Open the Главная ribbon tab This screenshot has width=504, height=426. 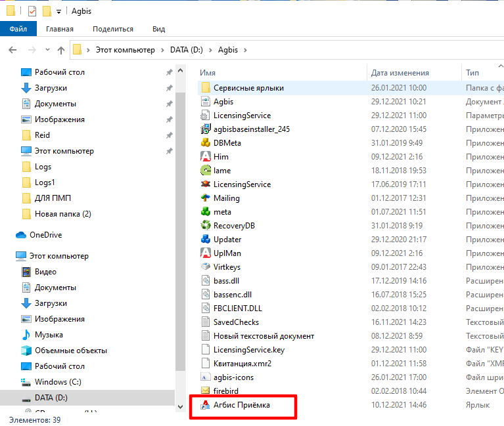click(x=60, y=29)
